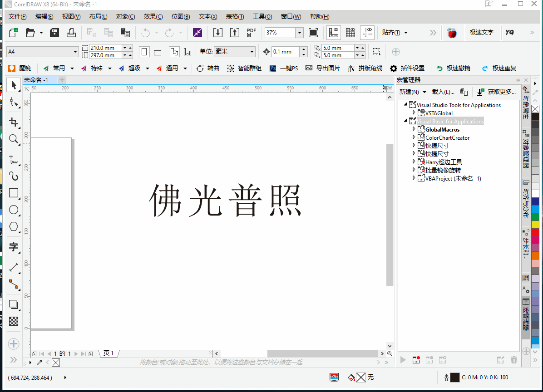
Task: Select the 页 1 page tab
Action: coord(109,353)
